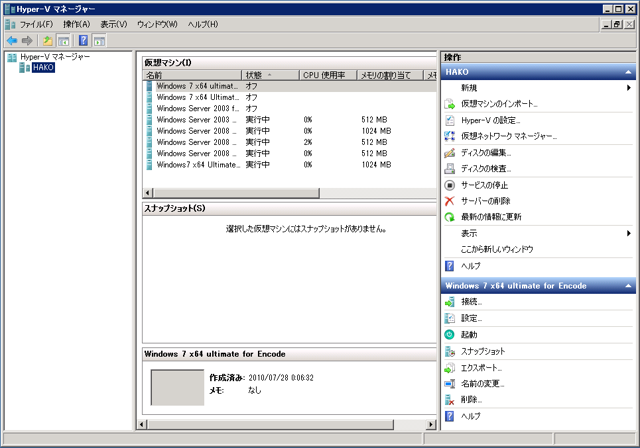The width and height of the screenshot is (640, 448).
Task: Open the 操作(A) menu
Action: point(76,24)
